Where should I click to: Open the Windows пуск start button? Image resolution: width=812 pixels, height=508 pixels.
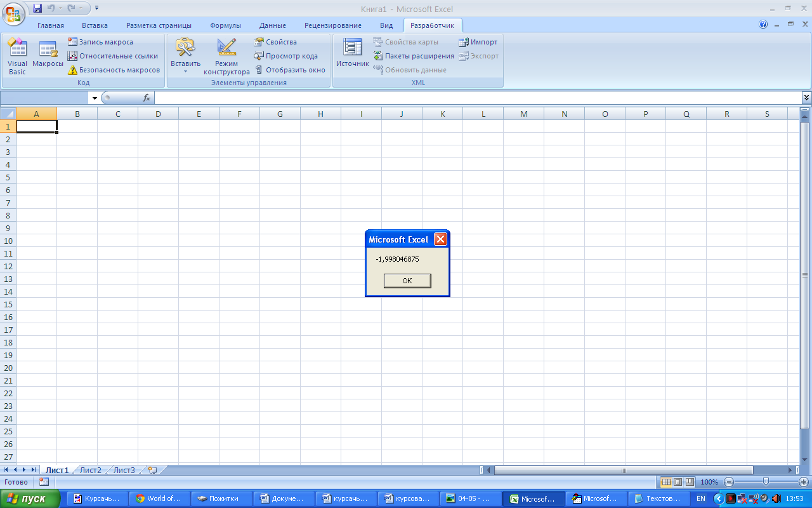30,498
